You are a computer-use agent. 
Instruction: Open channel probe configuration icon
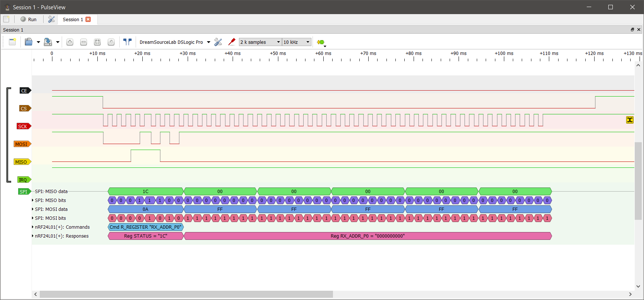click(232, 42)
